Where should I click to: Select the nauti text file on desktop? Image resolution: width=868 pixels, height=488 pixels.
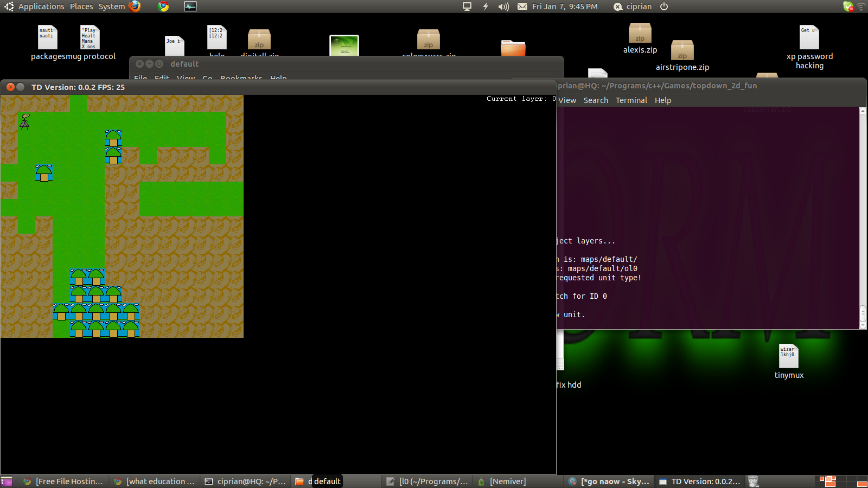click(47, 37)
